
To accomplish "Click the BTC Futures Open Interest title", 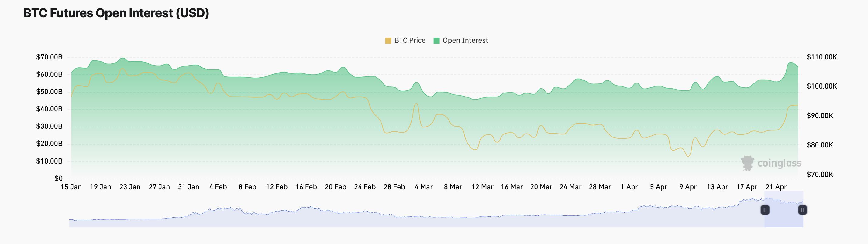I will 116,13.
